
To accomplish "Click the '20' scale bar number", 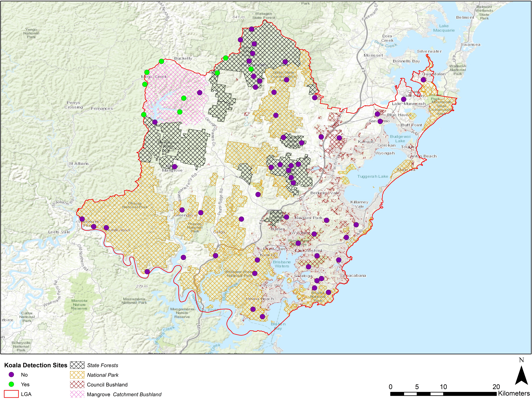I will coord(496,387).
